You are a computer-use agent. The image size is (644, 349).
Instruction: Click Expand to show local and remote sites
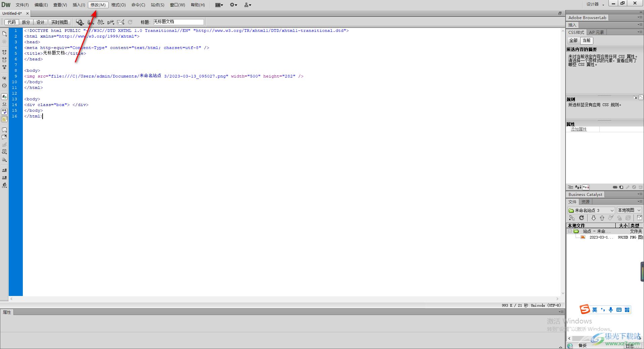[639, 218]
